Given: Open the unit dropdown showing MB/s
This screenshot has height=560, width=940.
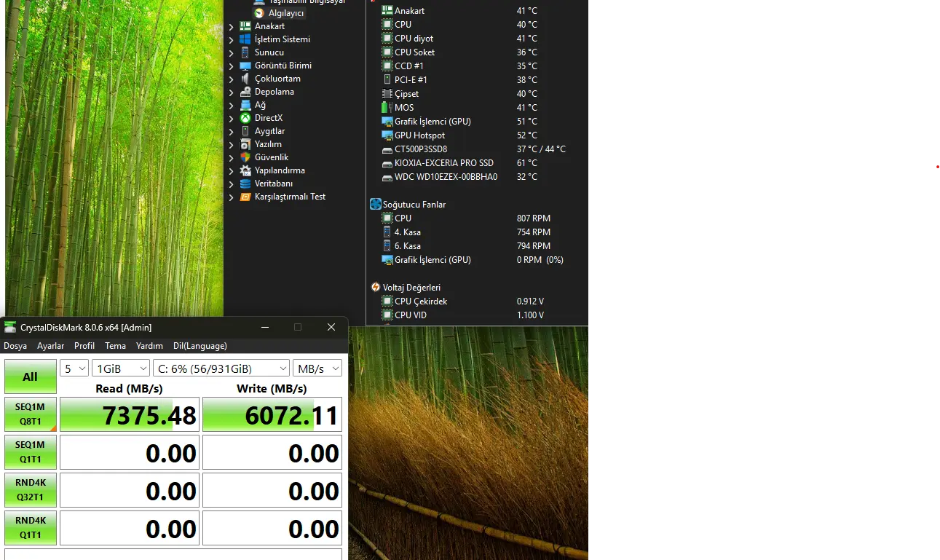Looking at the screenshot, I should [317, 368].
